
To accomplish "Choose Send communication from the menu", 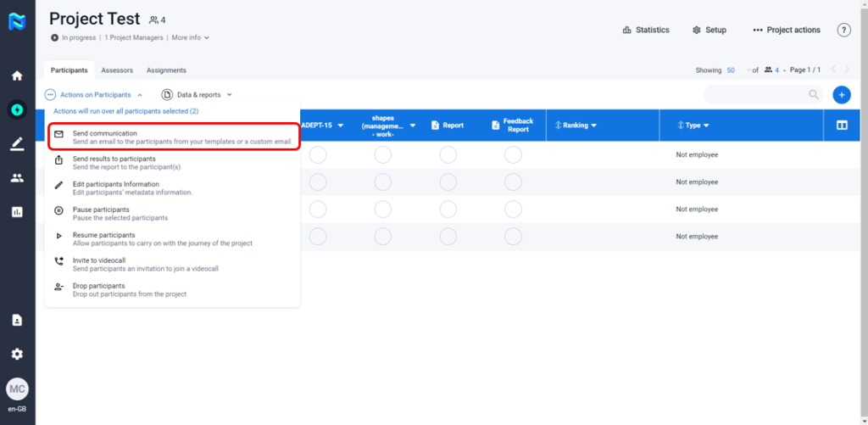I will pyautogui.click(x=173, y=137).
